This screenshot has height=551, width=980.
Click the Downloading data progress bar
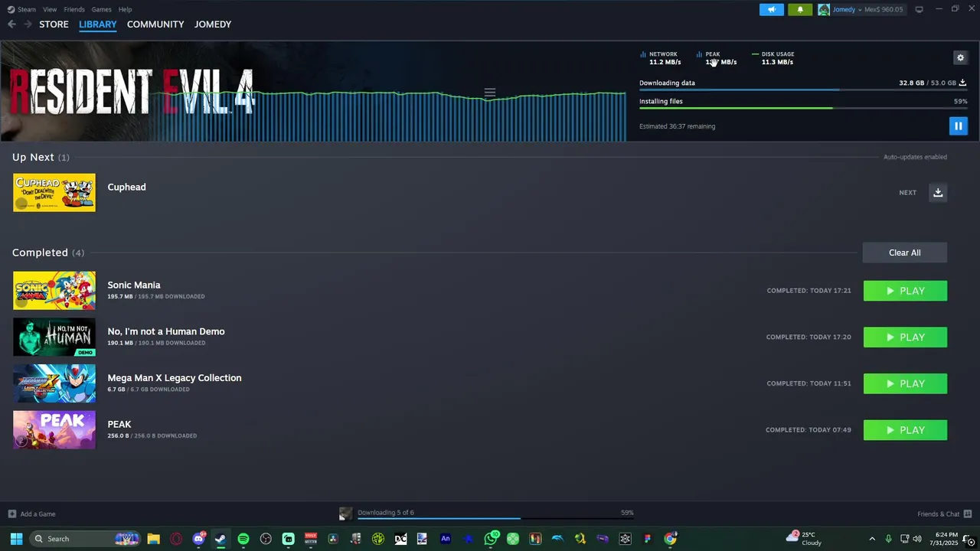803,90
